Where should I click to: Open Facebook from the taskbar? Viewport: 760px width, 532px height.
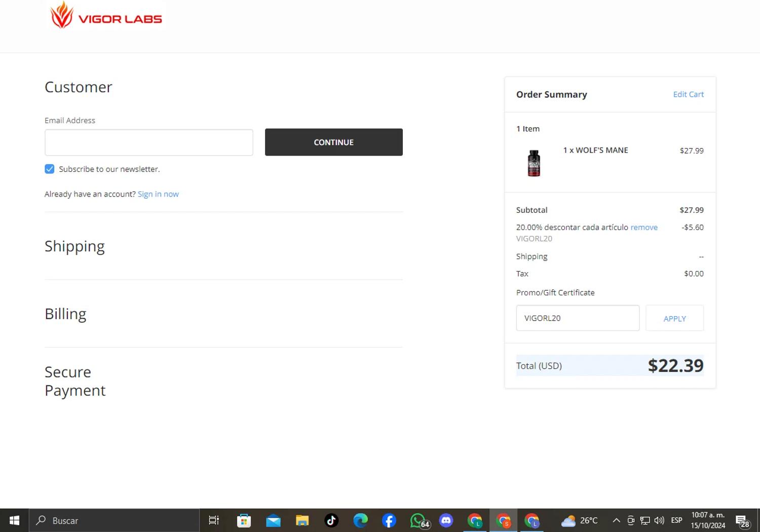click(x=389, y=520)
